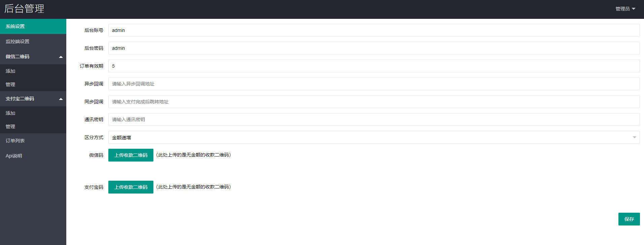Focus the 通讯密钥 input field
Viewport: 644px width, 245px height.
pyautogui.click(x=373, y=119)
